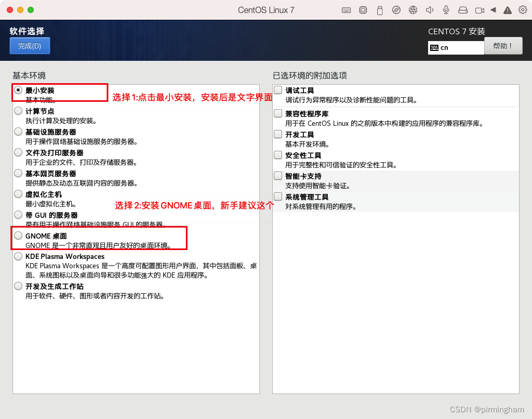The image size is (532, 419).
Task: Tick the 系统管理工具 checkbox
Action: [x=278, y=197]
